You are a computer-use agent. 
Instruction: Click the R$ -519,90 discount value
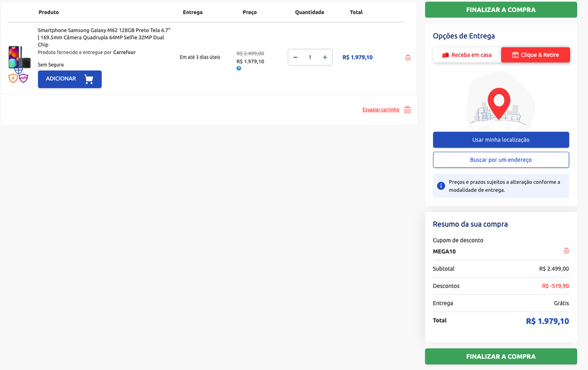(x=555, y=286)
